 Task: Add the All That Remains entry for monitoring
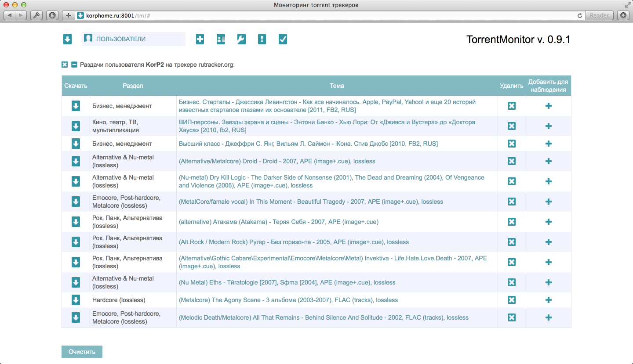click(x=548, y=317)
